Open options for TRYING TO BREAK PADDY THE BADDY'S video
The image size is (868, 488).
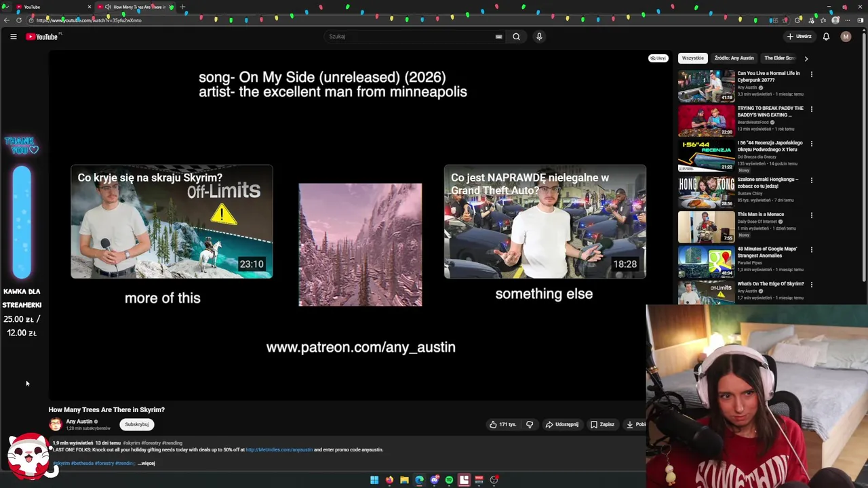click(x=811, y=109)
